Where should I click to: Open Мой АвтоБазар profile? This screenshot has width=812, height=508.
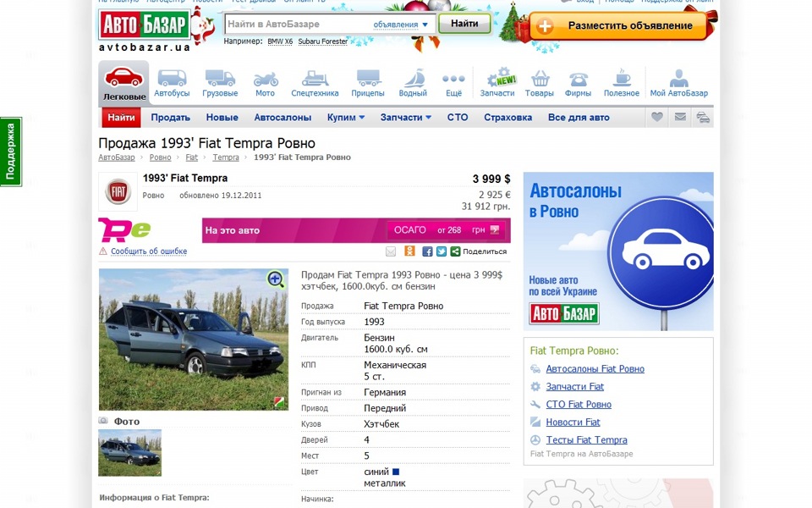[679, 83]
